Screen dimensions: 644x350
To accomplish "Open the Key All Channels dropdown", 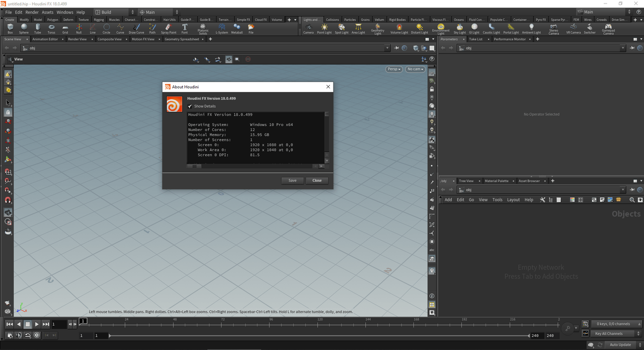I will click(x=616, y=333).
